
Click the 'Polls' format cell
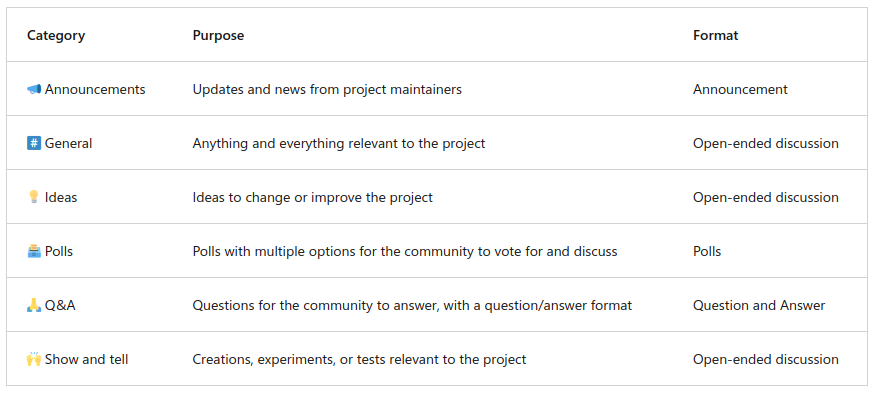(x=707, y=252)
